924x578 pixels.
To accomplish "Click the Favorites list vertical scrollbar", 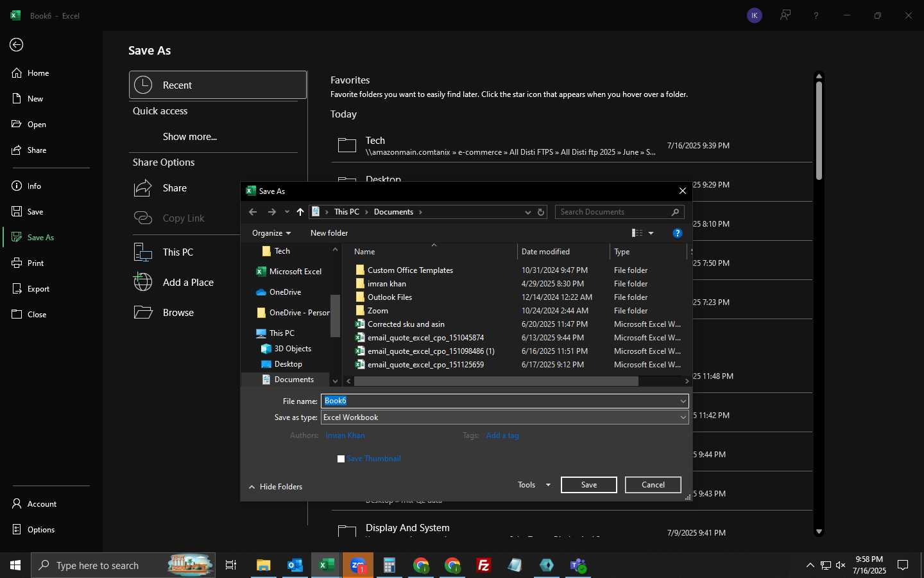I will (x=819, y=130).
